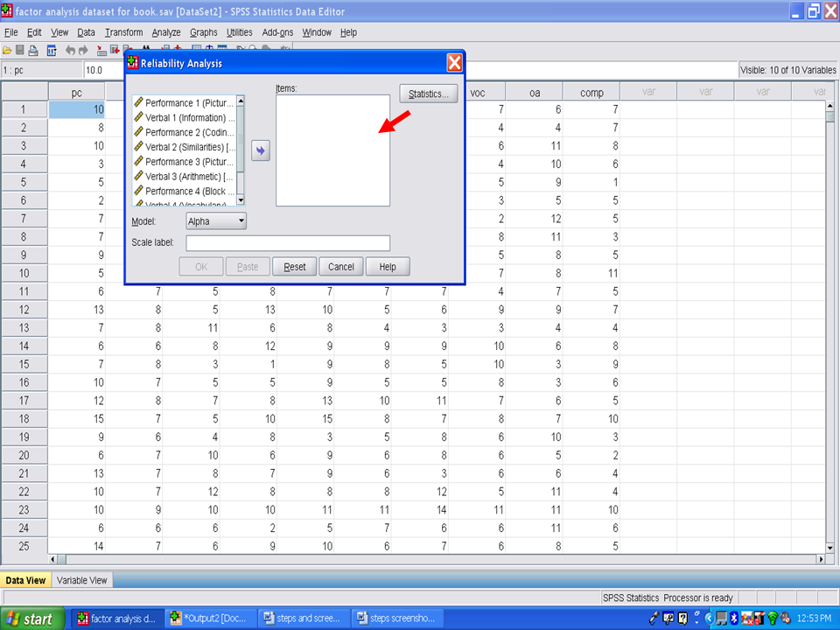Open the Windows Start menu
This screenshot has height=630, width=840.
coord(32,619)
